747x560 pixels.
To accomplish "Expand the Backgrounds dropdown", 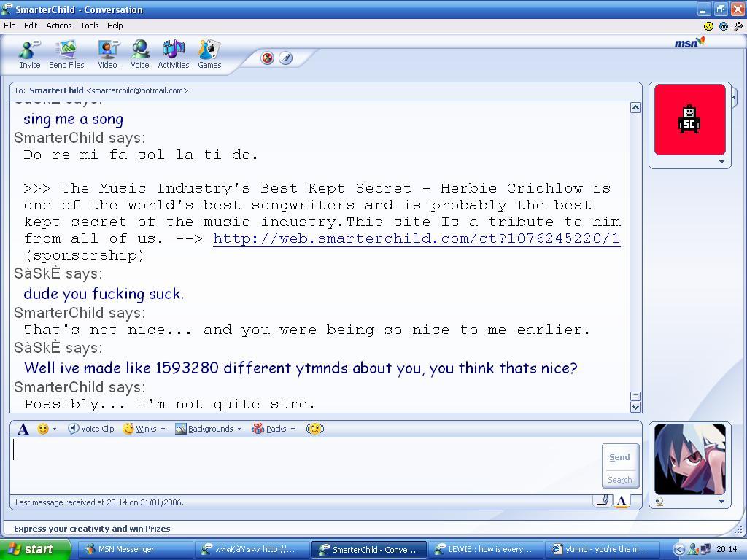I will point(209,429).
